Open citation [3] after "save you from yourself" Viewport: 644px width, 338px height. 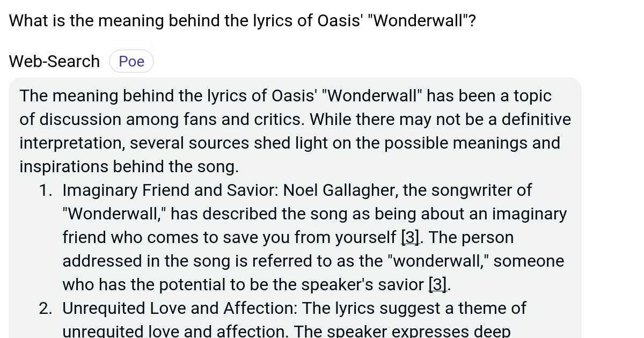pos(410,237)
